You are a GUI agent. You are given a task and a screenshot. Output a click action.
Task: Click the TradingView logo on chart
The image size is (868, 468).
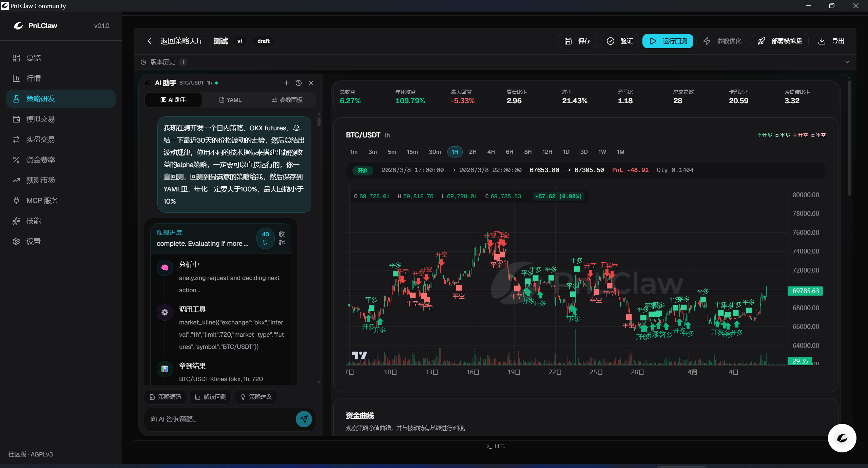(359, 355)
